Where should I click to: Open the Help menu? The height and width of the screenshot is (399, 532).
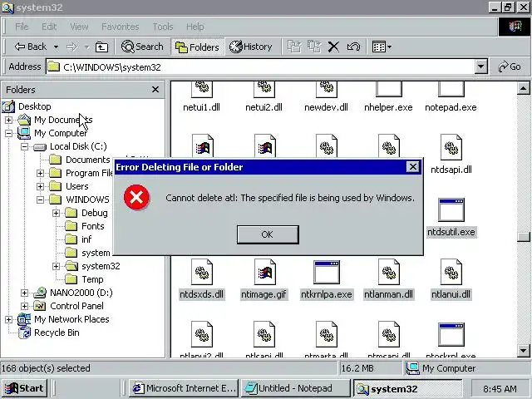[x=195, y=27]
